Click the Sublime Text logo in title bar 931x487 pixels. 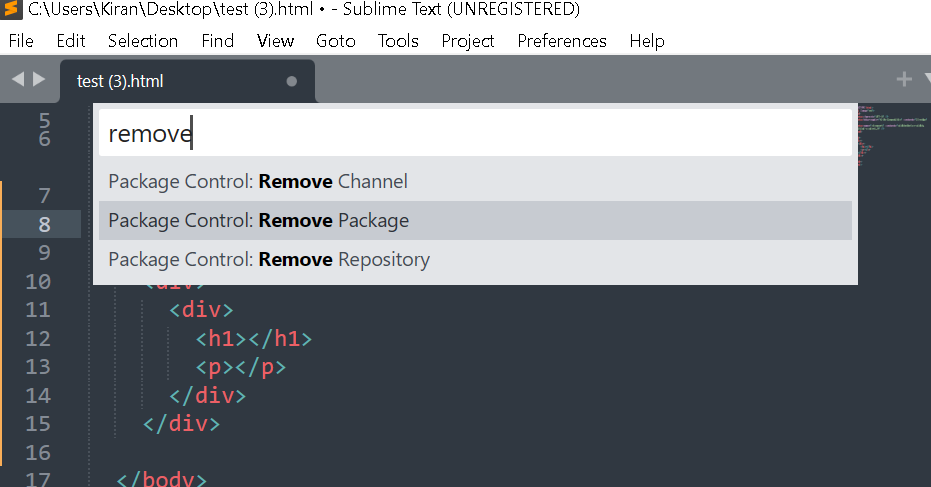click(x=13, y=10)
